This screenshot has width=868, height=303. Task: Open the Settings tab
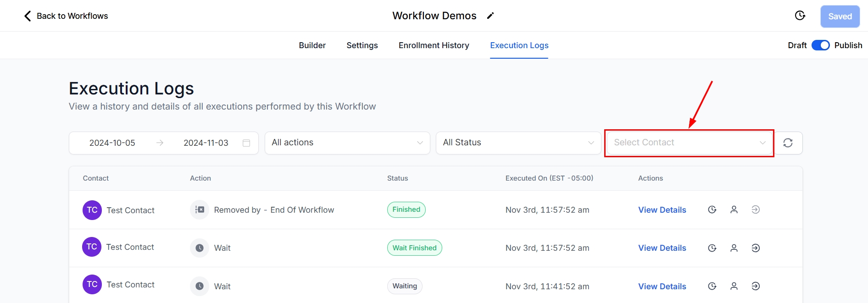point(362,45)
